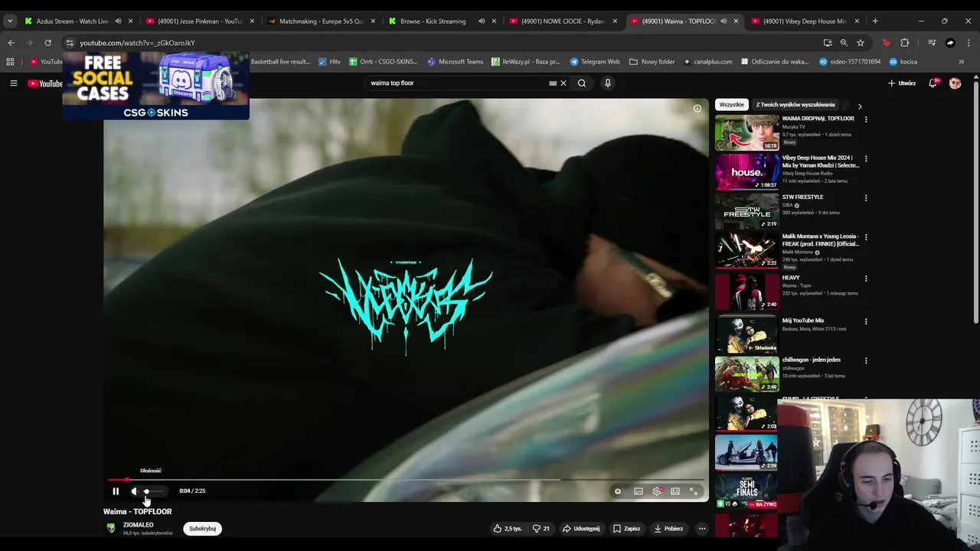This screenshot has height=551, width=980.
Task: Mute video via the speaker volume icon
Action: click(x=134, y=491)
